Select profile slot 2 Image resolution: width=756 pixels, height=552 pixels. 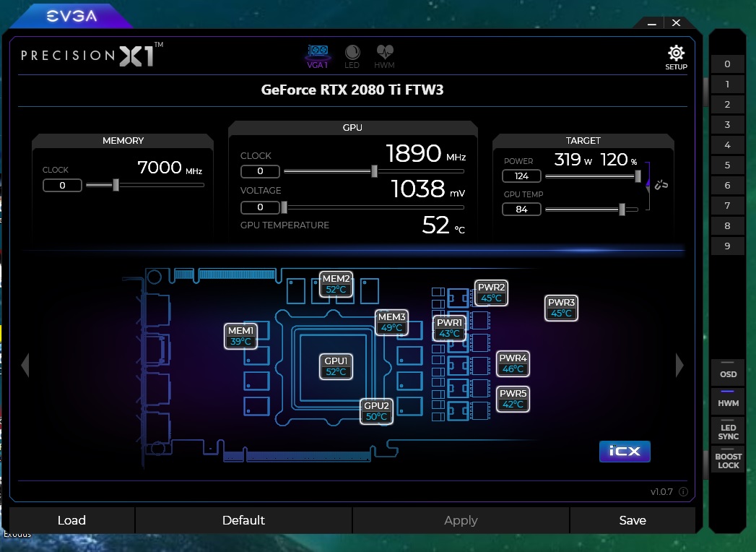click(727, 105)
